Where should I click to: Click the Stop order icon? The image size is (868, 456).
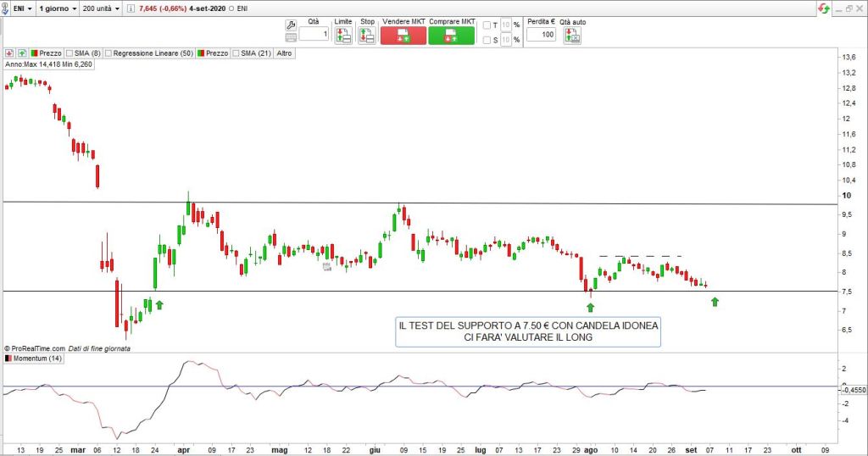[366, 36]
